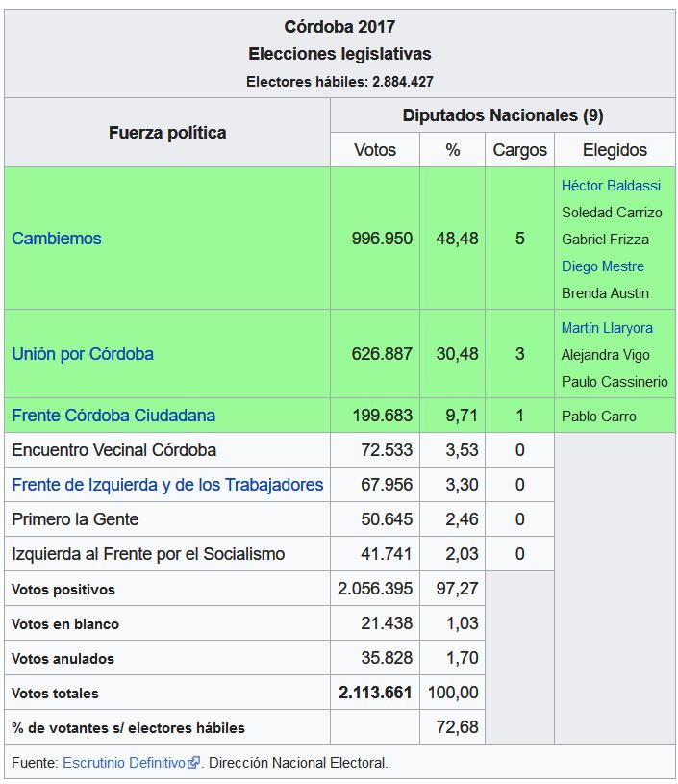Open the Escrutinio Definitivo source link

tap(124, 763)
